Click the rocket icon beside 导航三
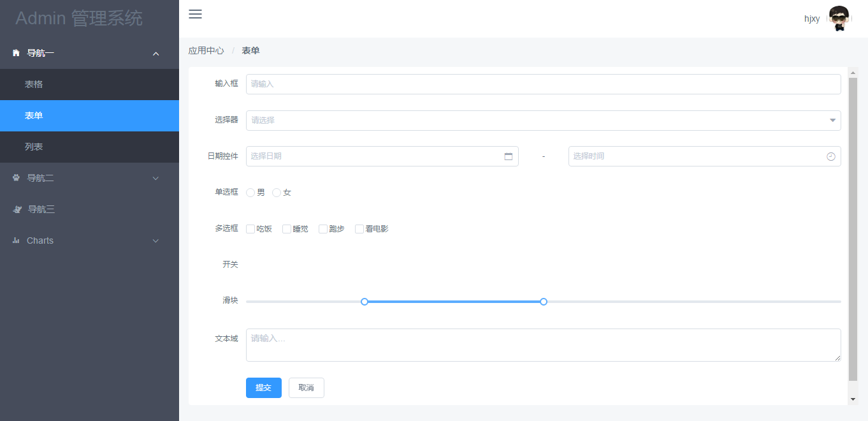868x421 pixels. tap(16, 209)
